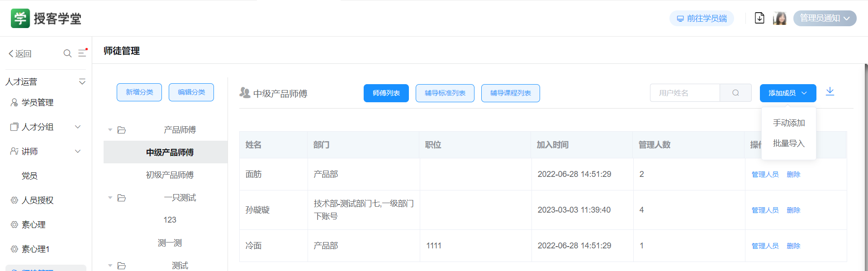This screenshot has height=271, width=868.
Task: Click the user avatar photo
Action: pyautogui.click(x=779, y=18)
